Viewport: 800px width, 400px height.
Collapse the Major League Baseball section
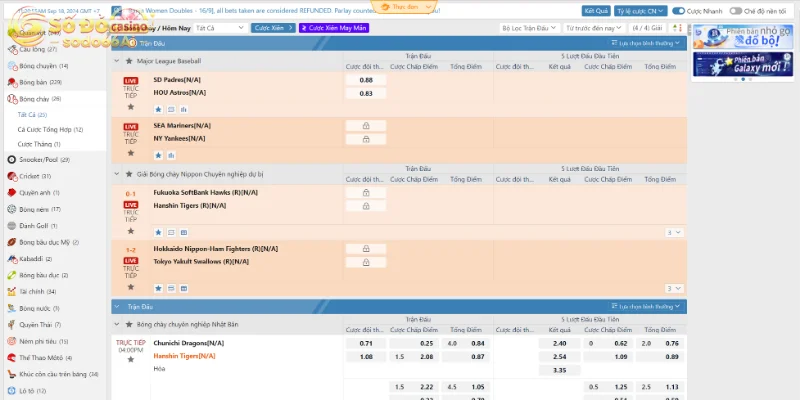[118, 61]
